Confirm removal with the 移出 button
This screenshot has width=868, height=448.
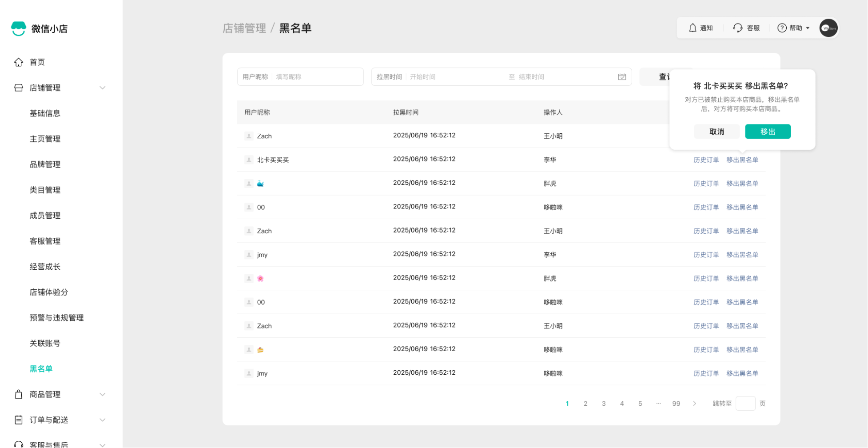point(767,132)
